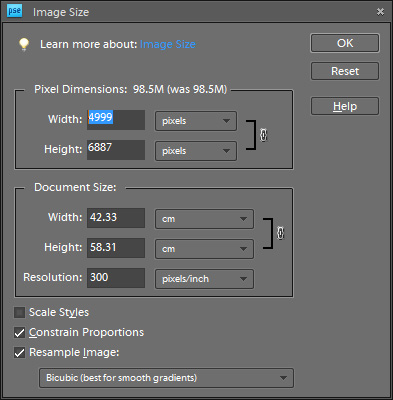Open the Bicubic resampling method dropdown
This screenshot has height=400, width=393.
pyautogui.click(x=166, y=378)
